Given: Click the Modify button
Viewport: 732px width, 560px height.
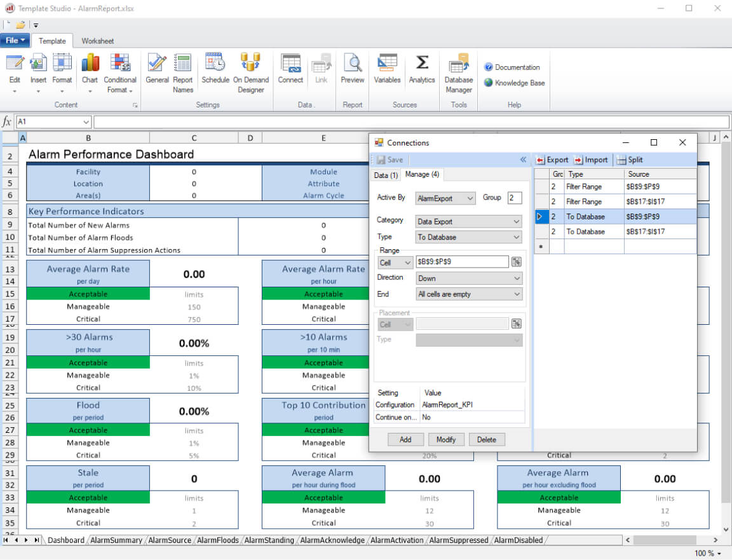Looking at the screenshot, I should tap(445, 439).
